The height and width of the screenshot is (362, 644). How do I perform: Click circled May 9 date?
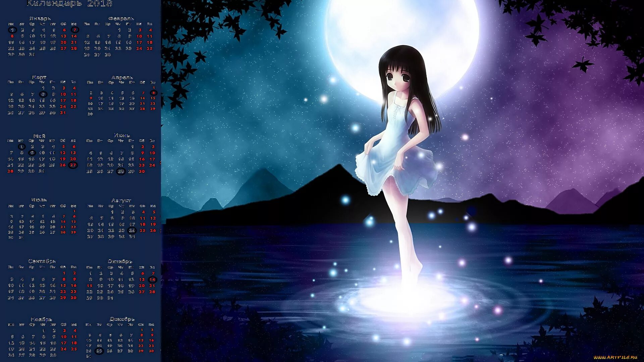[32, 153]
